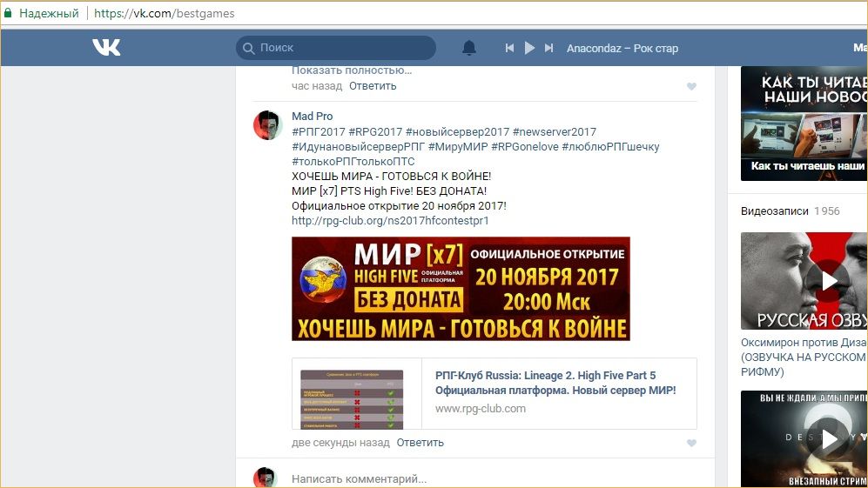Click the #РПГ2017 hashtag

[x=318, y=131]
